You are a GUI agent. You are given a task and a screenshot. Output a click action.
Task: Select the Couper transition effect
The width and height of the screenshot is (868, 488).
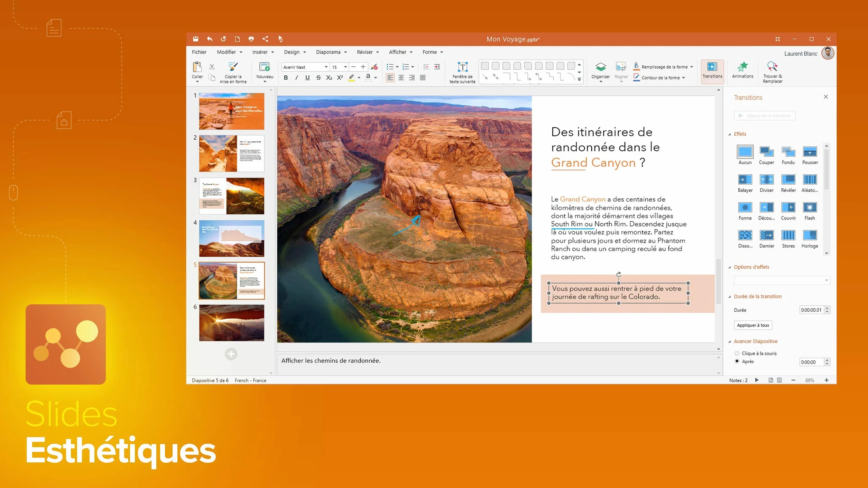[x=766, y=155]
